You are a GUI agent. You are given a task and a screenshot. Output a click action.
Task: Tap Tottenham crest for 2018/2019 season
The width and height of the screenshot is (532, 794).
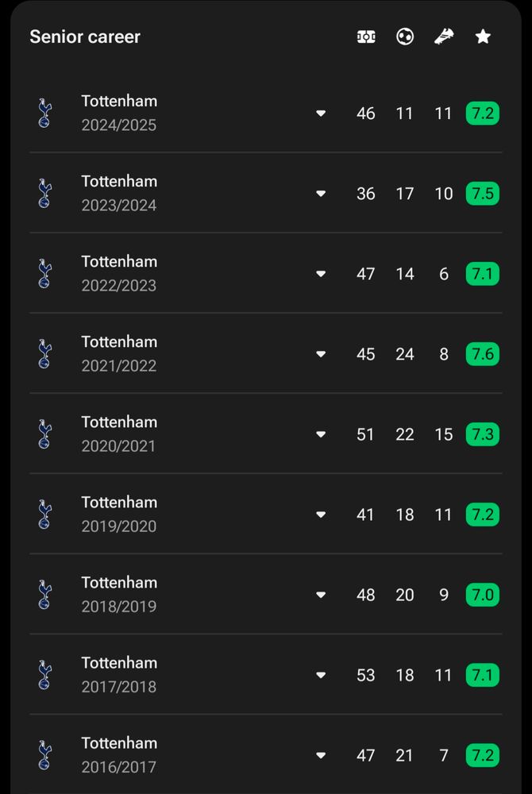44,595
